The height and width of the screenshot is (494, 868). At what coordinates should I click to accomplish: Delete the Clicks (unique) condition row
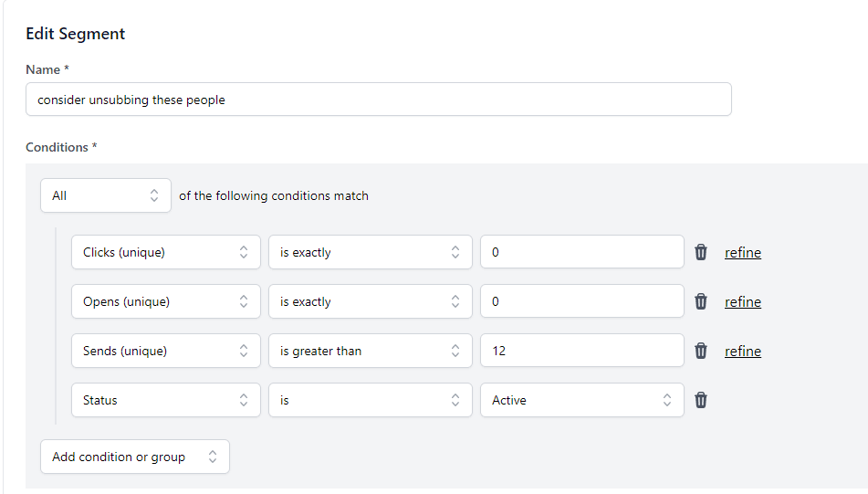[701, 253]
